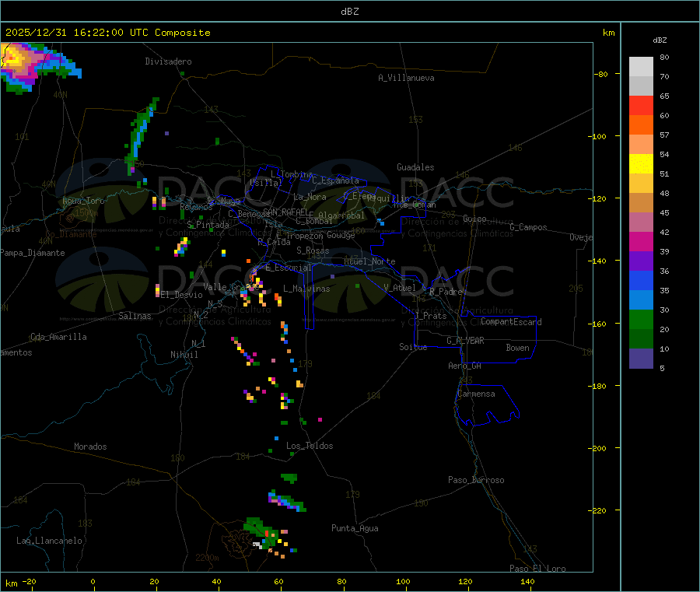The image size is (700, 592).
Task: Select the Salinas label
Action: point(135,316)
